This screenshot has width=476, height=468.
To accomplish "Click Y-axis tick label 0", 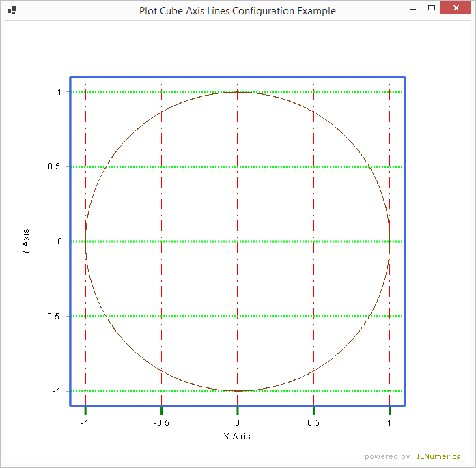I will 59,242.
